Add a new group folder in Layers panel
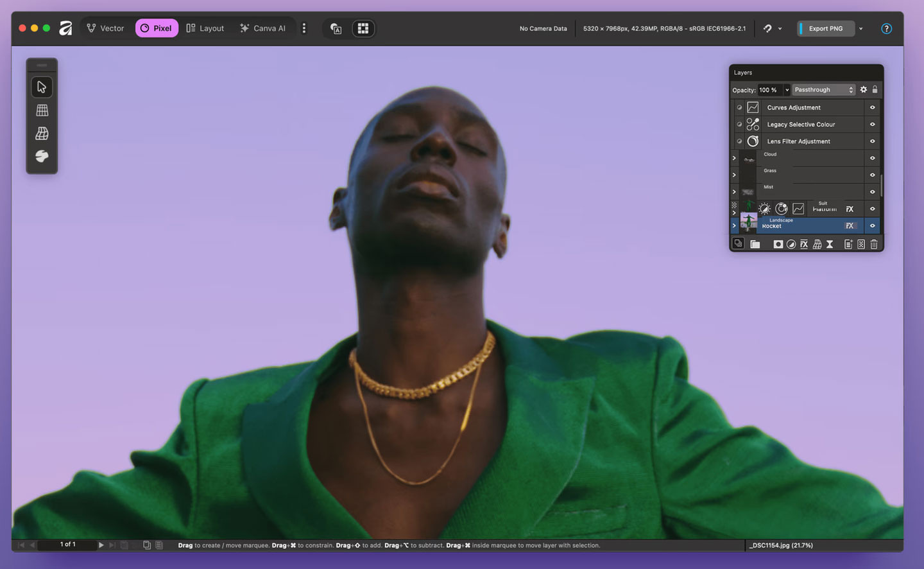 click(x=755, y=244)
